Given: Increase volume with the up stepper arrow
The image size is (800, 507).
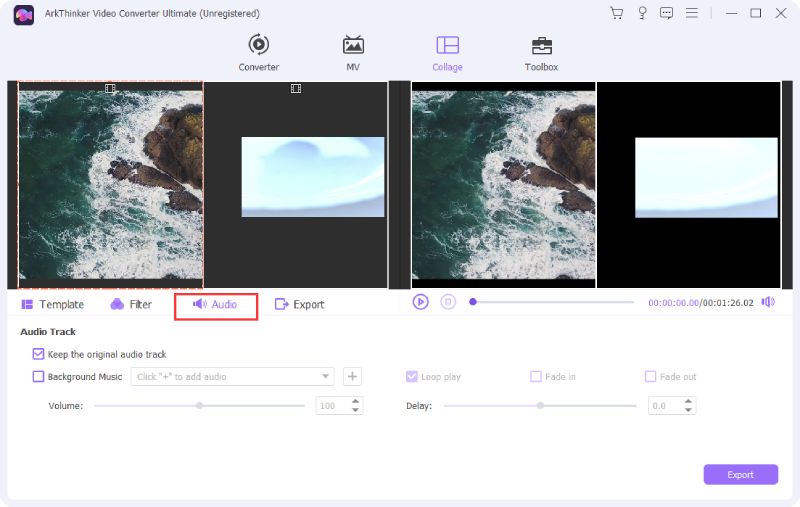Looking at the screenshot, I should click(x=356, y=401).
